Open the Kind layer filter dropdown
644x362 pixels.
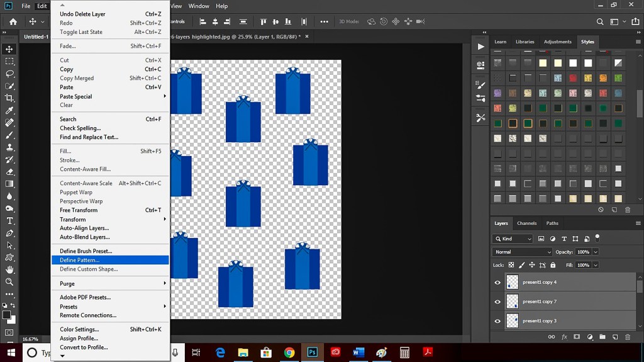click(513, 239)
